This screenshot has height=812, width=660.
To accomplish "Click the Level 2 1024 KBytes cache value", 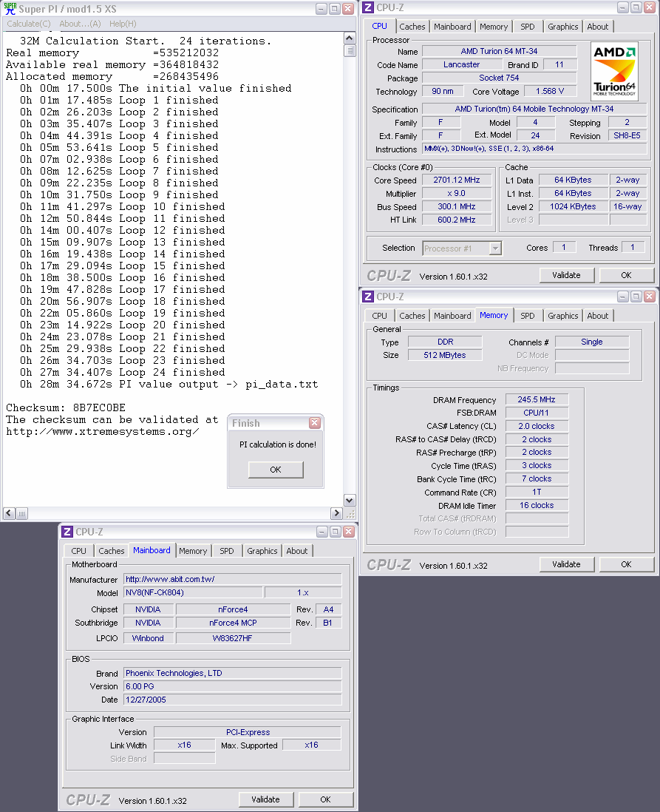I will click(x=573, y=206).
